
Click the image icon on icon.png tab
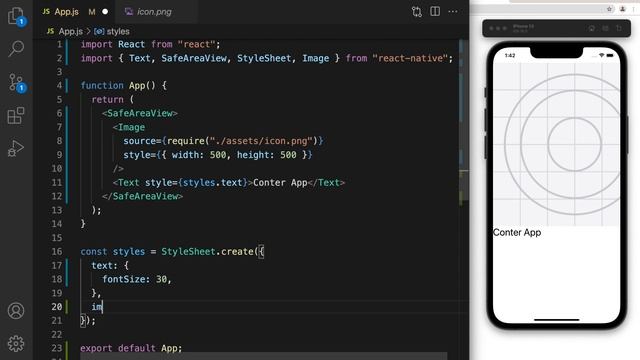(x=129, y=11)
